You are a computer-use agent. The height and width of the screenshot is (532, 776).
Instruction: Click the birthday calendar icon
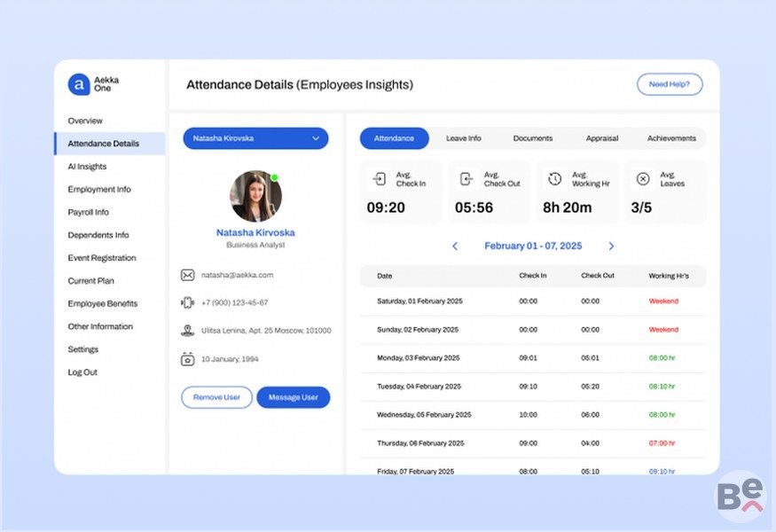click(x=187, y=359)
